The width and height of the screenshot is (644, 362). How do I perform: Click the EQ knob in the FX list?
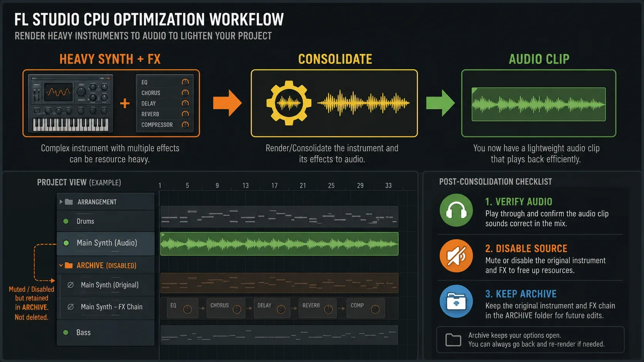(x=185, y=82)
